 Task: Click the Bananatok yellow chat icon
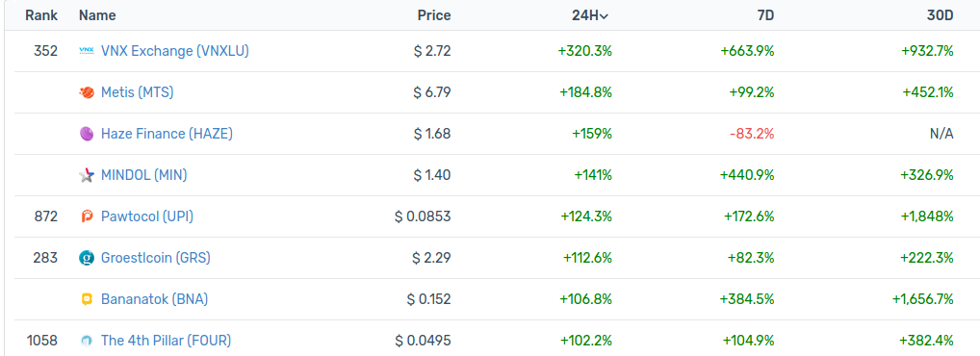pyautogui.click(x=87, y=299)
